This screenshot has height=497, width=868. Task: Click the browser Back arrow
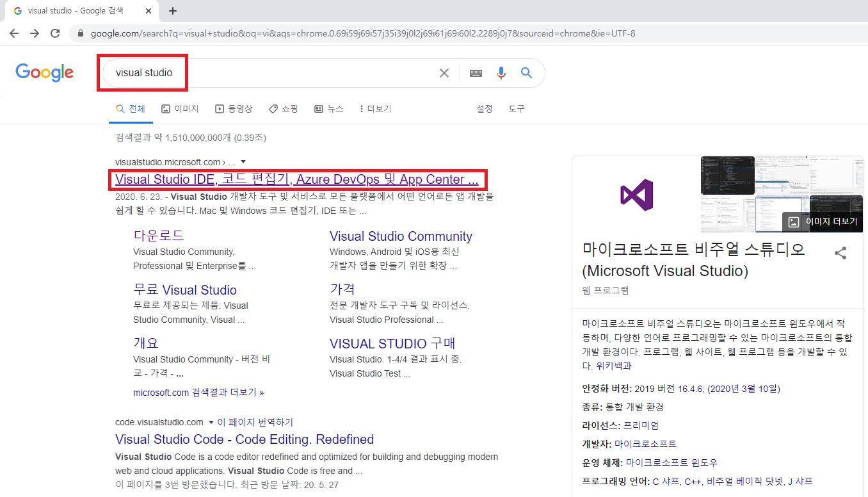pos(15,33)
